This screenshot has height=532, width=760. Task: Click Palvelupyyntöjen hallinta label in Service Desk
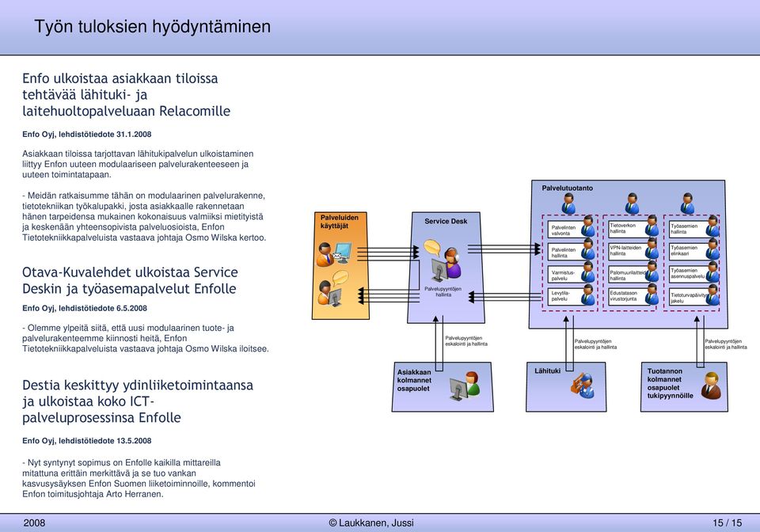(443, 291)
